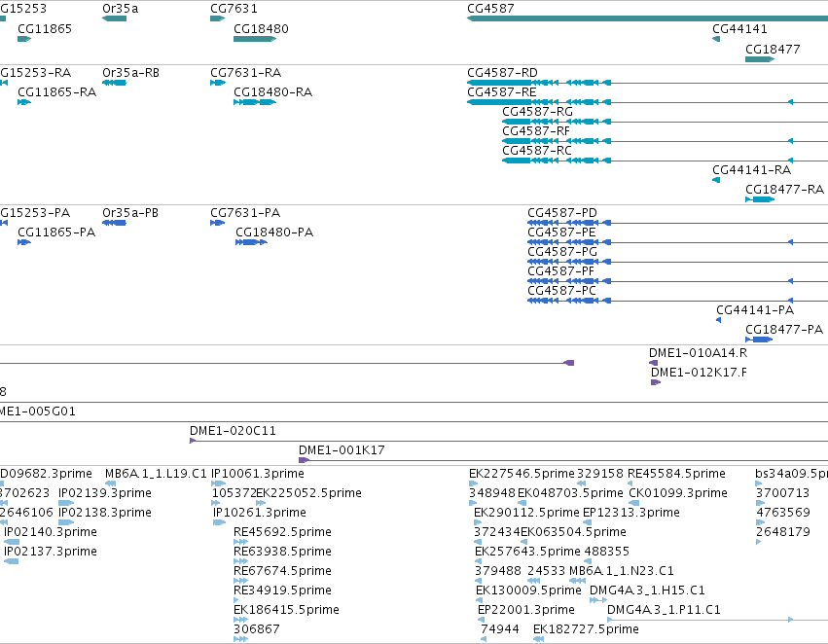Select EST EK227546.5prime
Screen dimensions: 828x644
click(x=473, y=483)
